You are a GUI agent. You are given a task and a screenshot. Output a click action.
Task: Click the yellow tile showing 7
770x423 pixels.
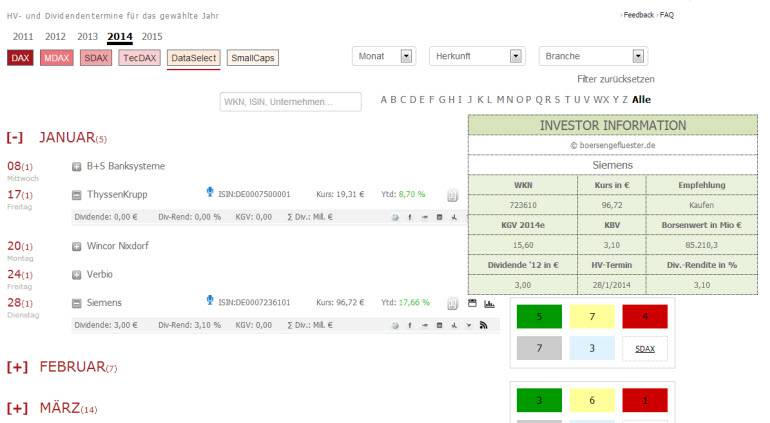click(x=592, y=316)
